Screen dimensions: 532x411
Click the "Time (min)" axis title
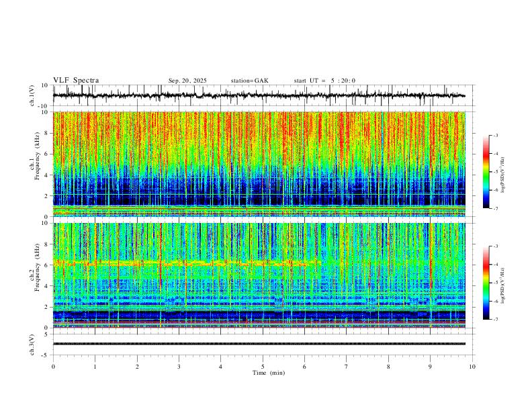tap(269, 373)
